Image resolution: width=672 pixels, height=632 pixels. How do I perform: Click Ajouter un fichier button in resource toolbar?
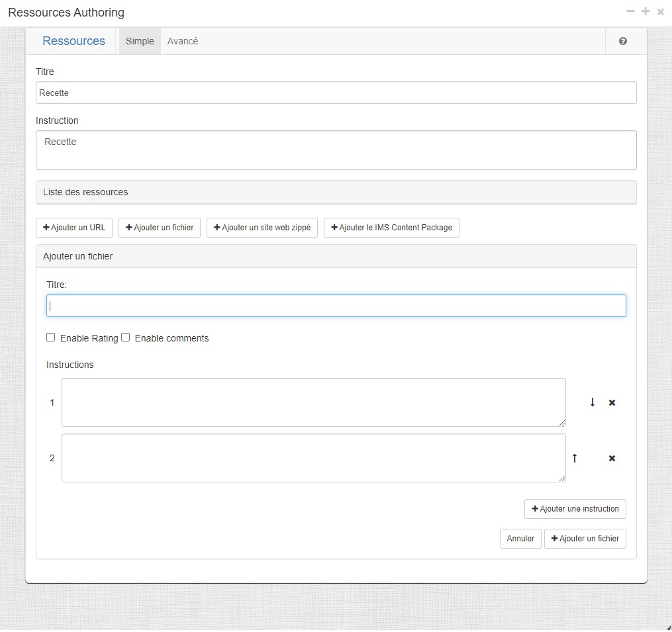(x=160, y=228)
